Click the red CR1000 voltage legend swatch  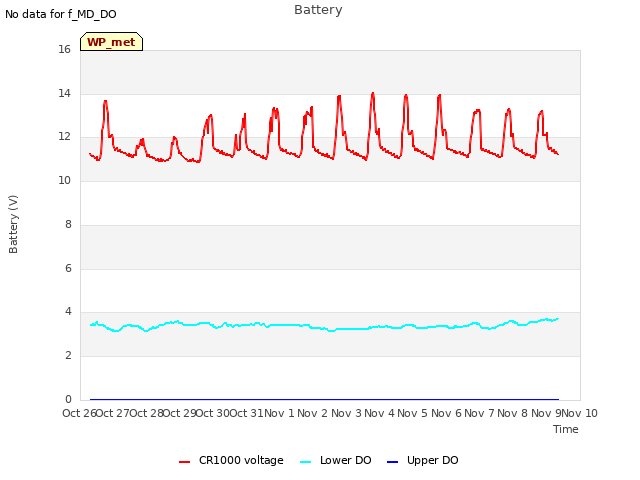[184, 462]
